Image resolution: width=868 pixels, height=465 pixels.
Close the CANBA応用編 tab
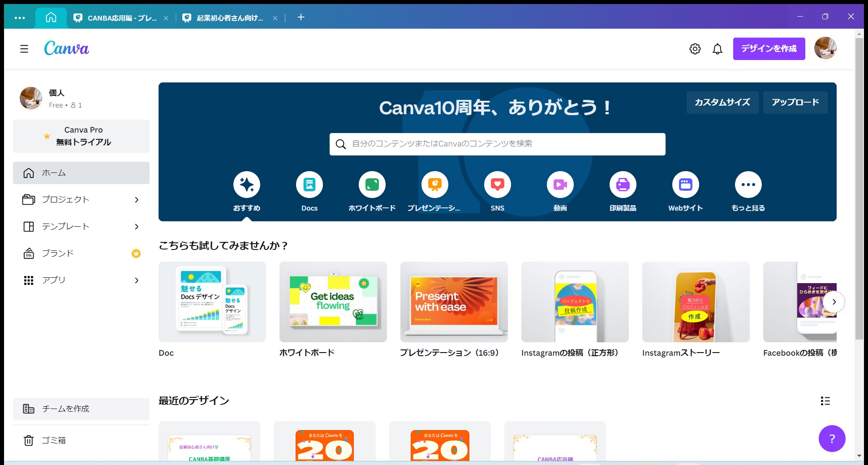(166, 18)
